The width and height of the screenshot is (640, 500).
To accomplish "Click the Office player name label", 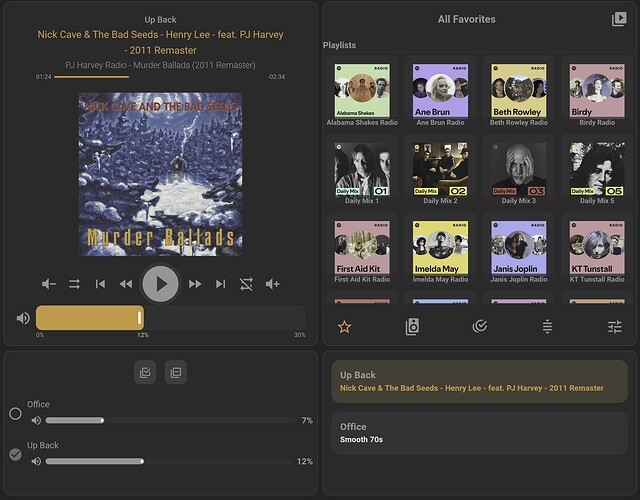I will coord(38,404).
